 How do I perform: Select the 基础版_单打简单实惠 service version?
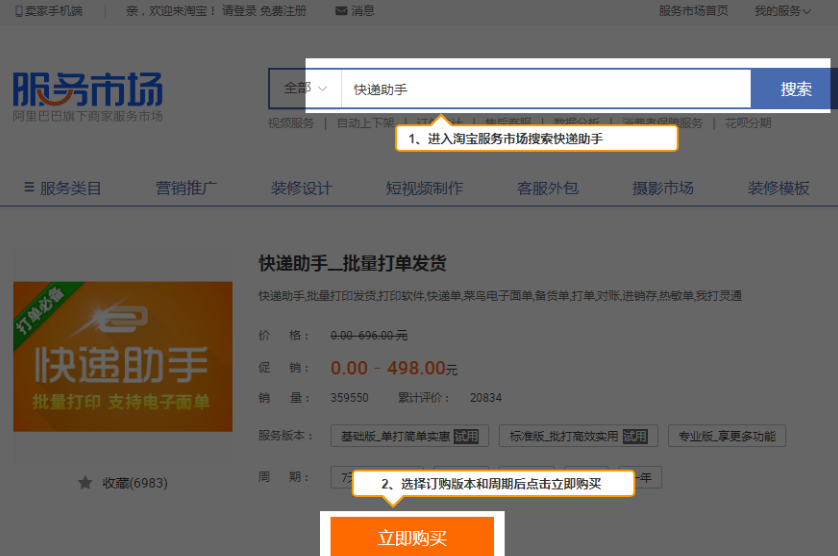(x=410, y=436)
